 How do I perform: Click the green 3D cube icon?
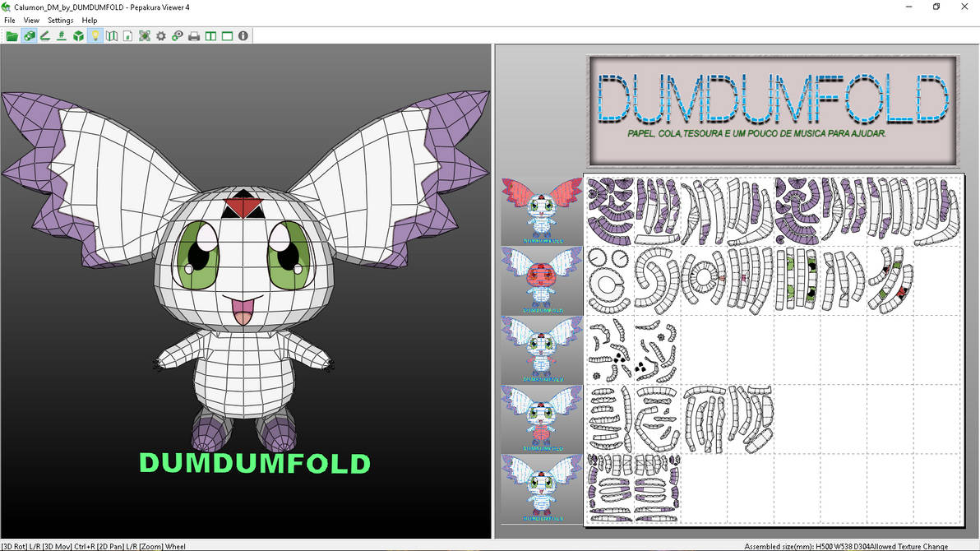coord(78,36)
